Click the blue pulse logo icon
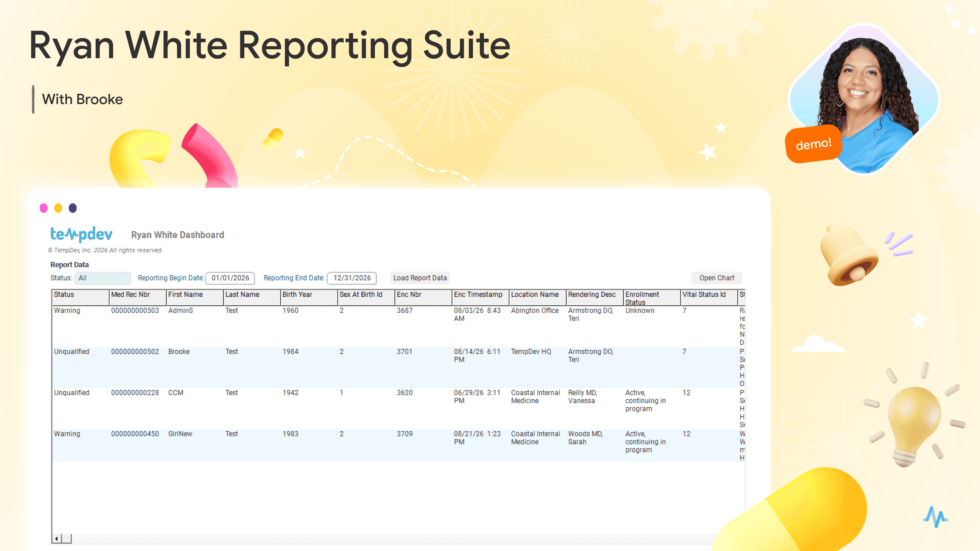The width and height of the screenshot is (980, 551). 935,516
